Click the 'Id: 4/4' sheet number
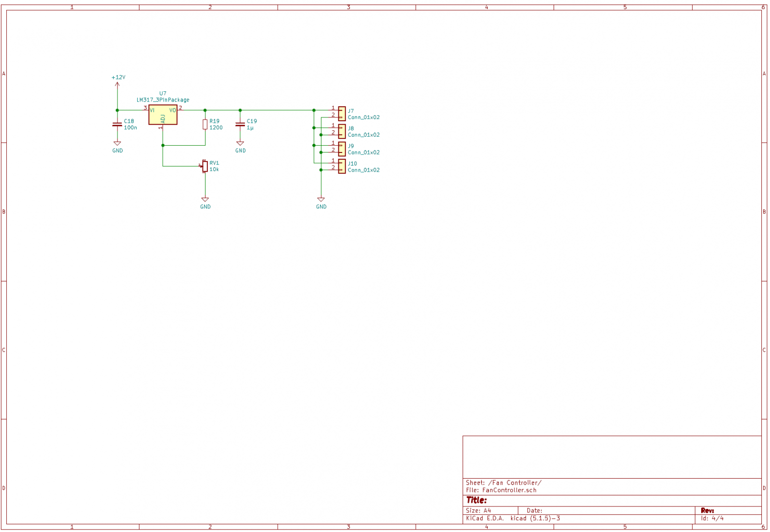This screenshot has height=532, width=770. point(712,518)
